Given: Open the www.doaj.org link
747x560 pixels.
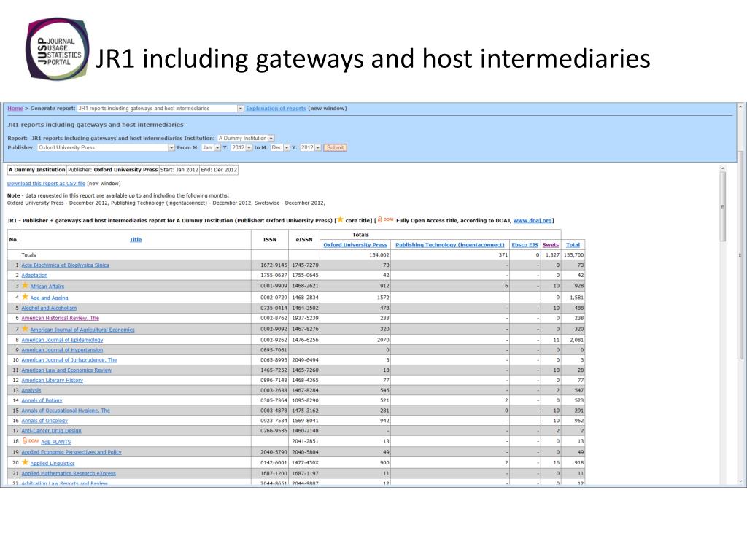Looking at the screenshot, I should (532, 220).
